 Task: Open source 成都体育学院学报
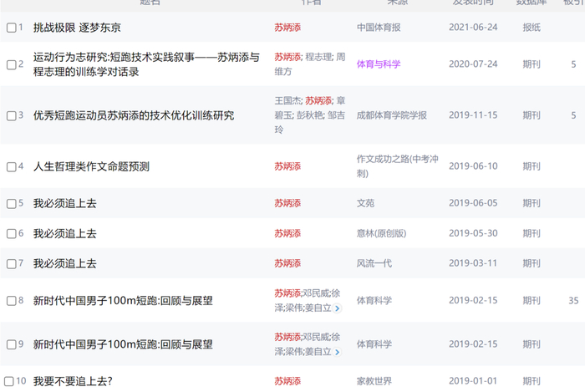point(391,115)
